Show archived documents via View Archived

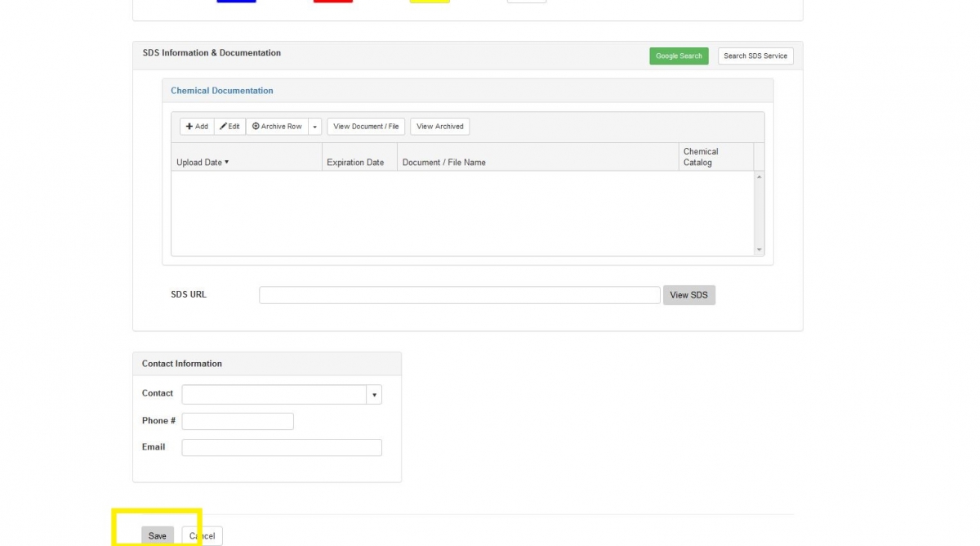439,126
